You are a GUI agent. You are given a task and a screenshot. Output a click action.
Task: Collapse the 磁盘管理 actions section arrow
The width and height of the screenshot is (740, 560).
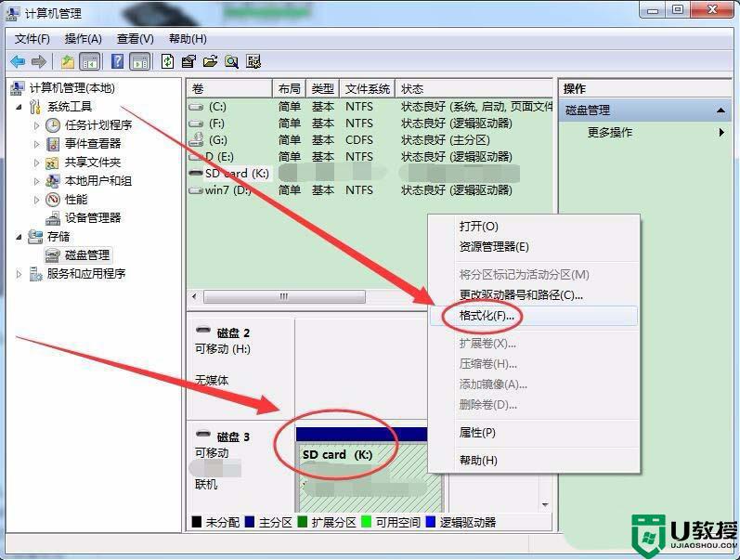click(x=721, y=111)
